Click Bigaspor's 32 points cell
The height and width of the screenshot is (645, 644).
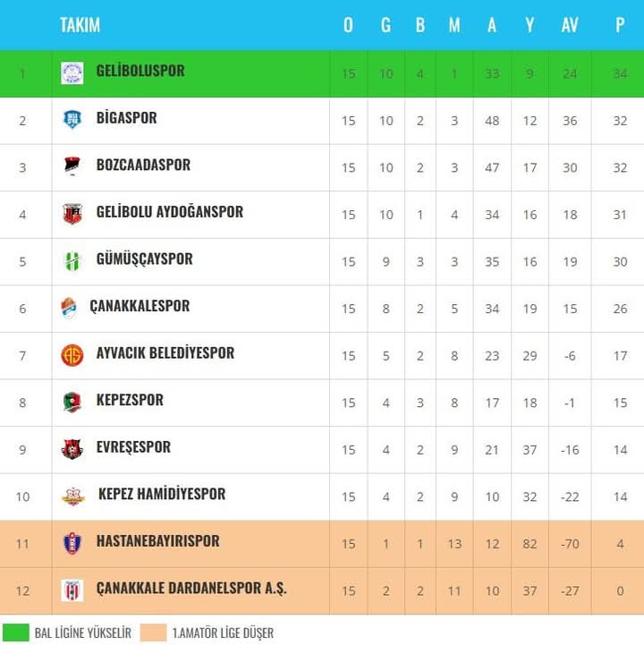point(620,121)
